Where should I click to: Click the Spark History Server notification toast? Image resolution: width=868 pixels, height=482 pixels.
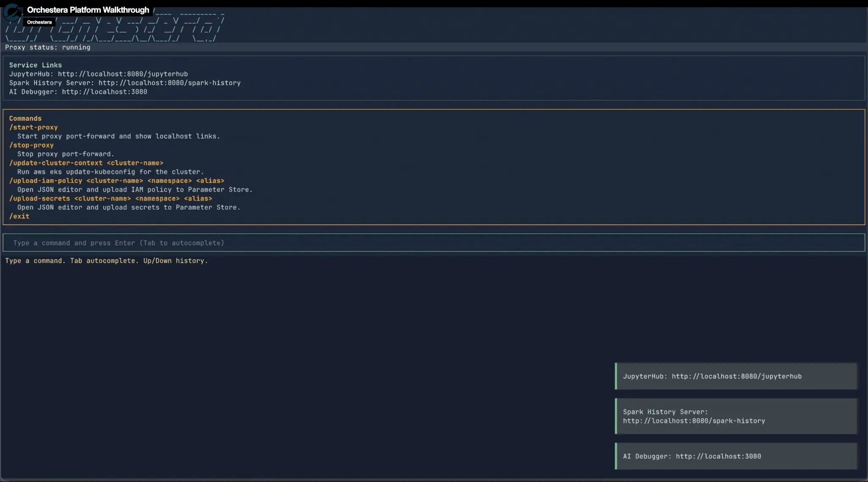[x=736, y=416]
